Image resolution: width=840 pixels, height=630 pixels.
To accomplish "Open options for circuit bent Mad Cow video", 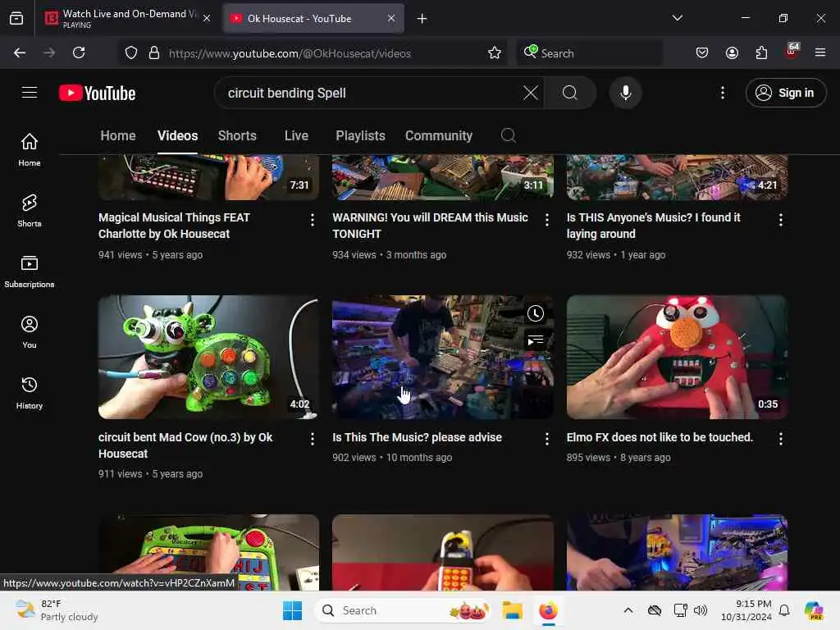I will click(x=313, y=439).
